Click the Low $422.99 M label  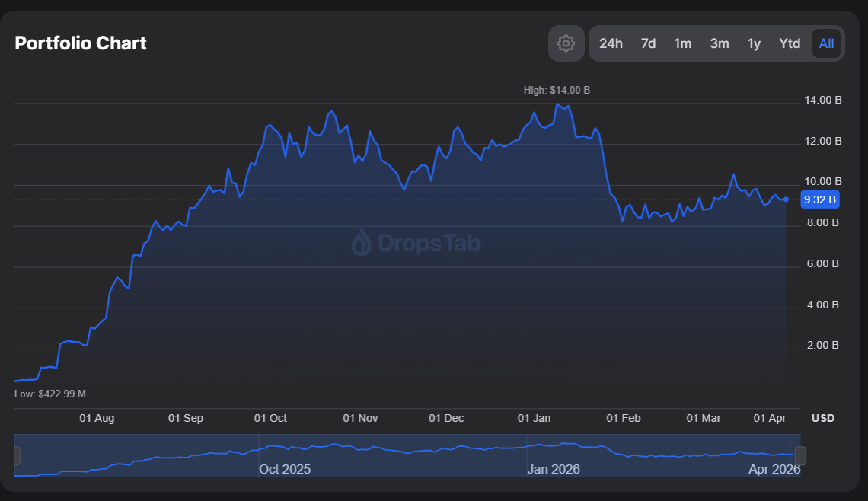[x=50, y=394]
